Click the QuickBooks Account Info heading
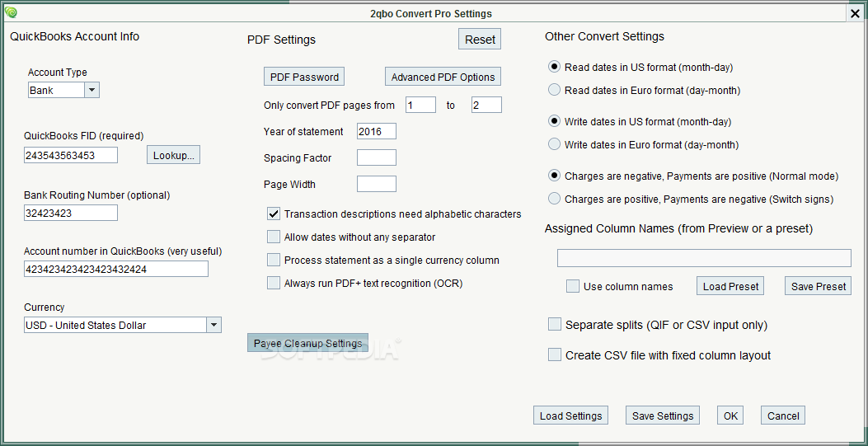 click(75, 36)
